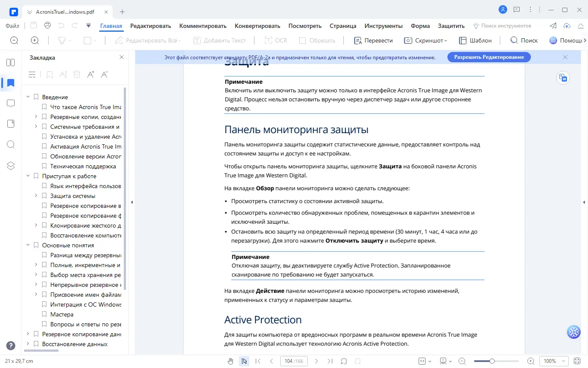Click Разрешить Редактирование in the banner
This screenshot has width=588, height=368.
click(x=489, y=57)
